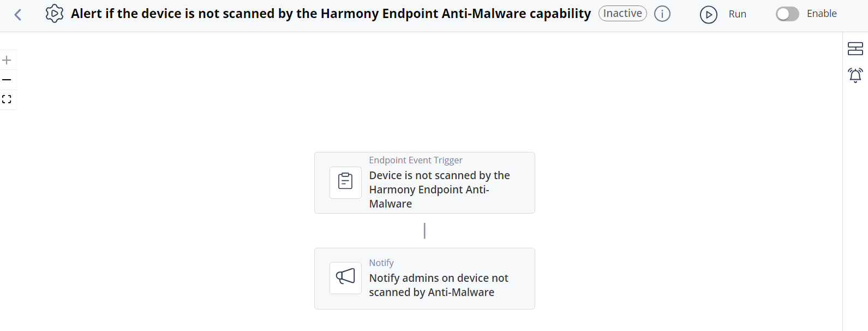
Task: Open the info icon next to Inactive
Action: click(x=662, y=14)
